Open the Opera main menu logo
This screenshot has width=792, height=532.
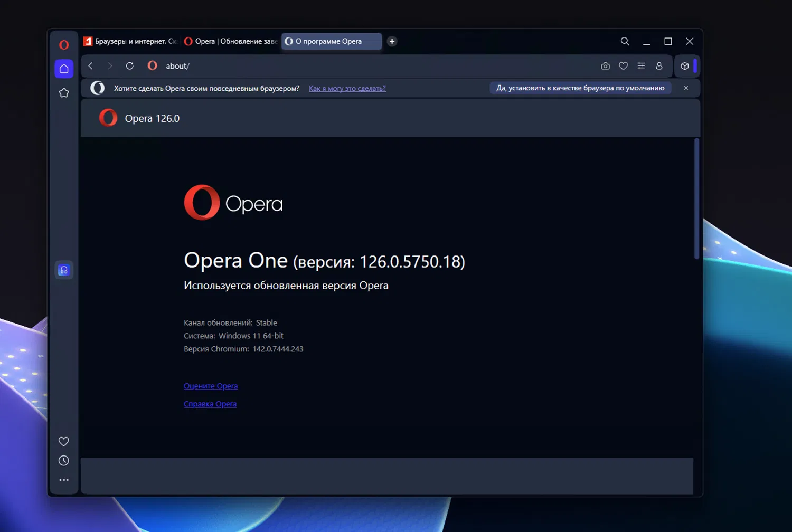coord(64,45)
